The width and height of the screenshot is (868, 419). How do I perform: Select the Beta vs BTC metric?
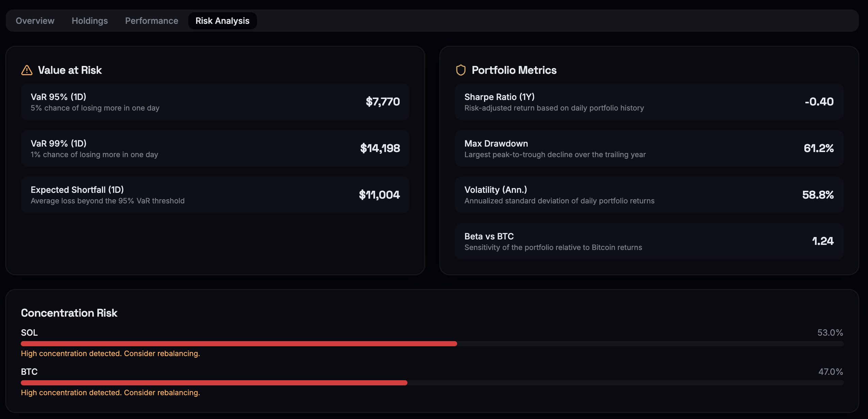pyautogui.click(x=648, y=241)
